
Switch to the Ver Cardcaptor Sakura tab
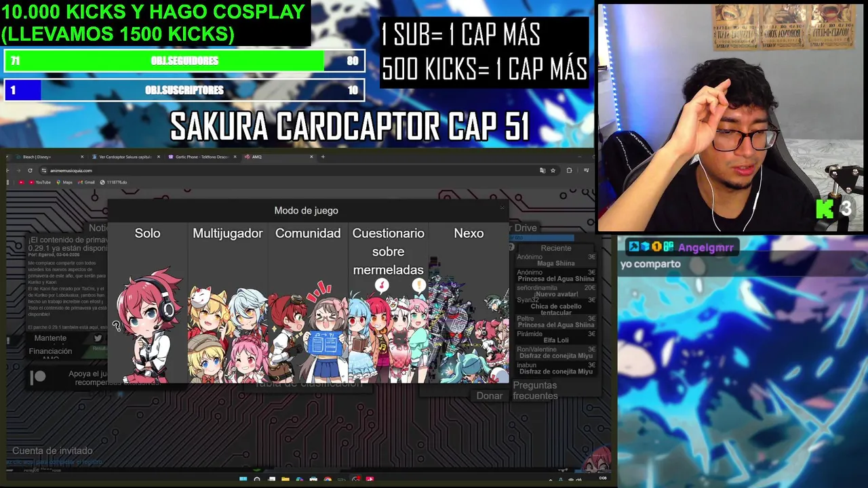point(125,157)
